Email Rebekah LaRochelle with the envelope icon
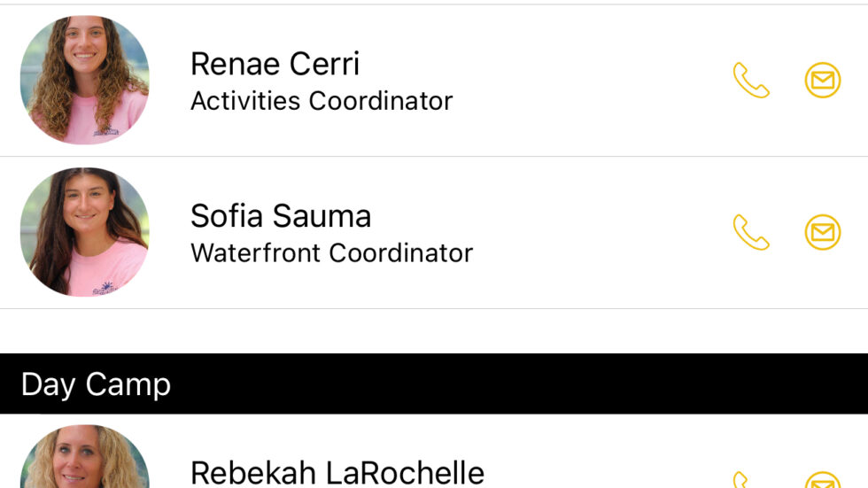 (823, 480)
